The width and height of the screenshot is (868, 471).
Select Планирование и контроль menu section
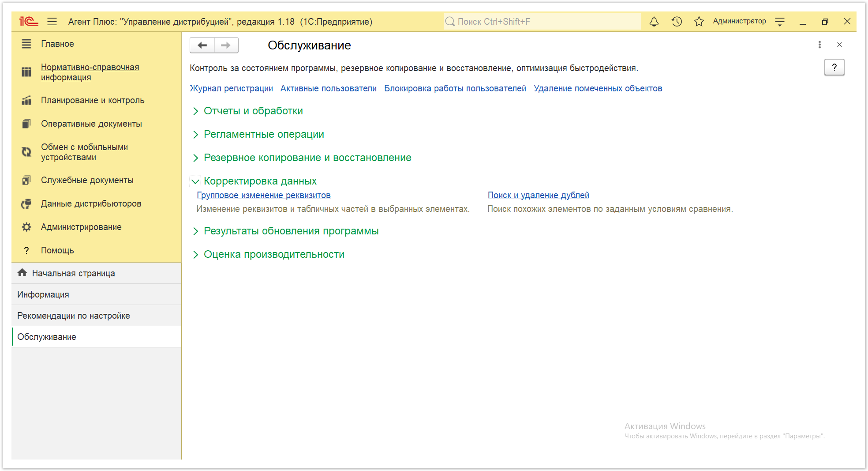coord(97,100)
